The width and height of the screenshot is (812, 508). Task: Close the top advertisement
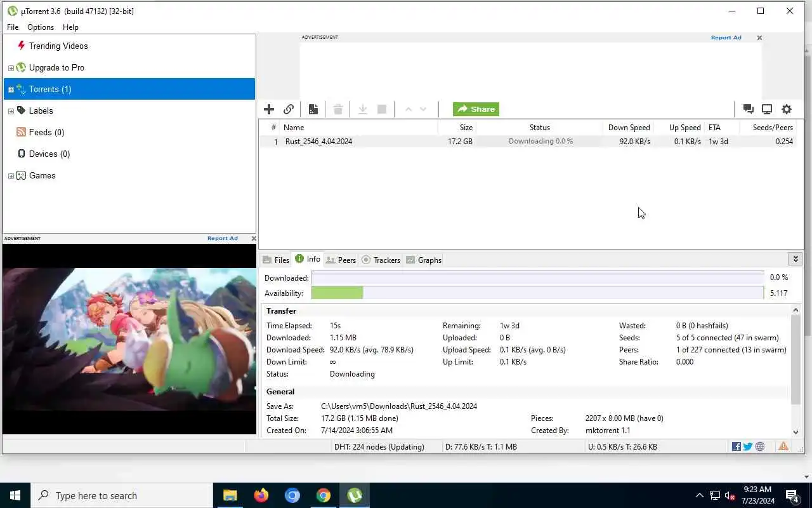(759, 37)
